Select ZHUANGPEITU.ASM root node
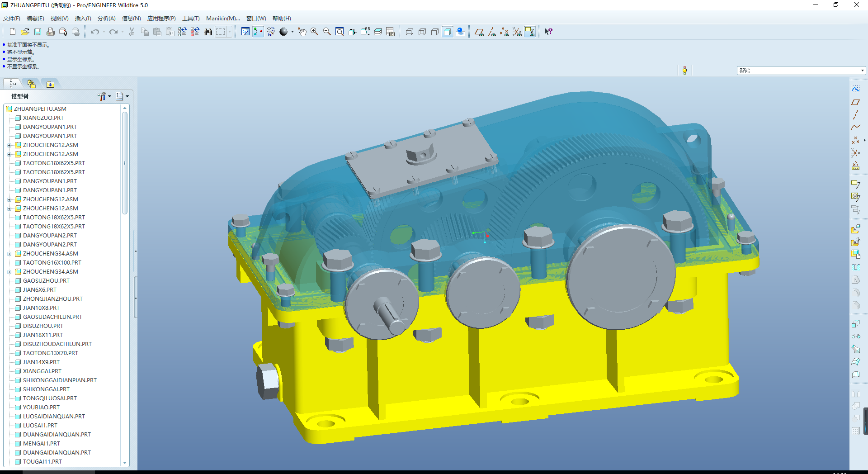Image resolution: width=868 pixels, height=474 pixels. (40, 109)
